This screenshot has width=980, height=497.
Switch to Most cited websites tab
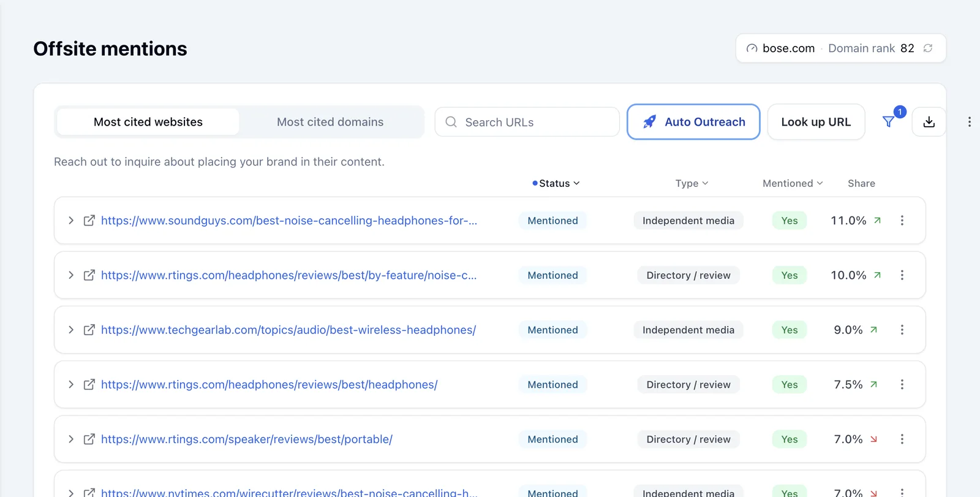[x=148, y=122]
